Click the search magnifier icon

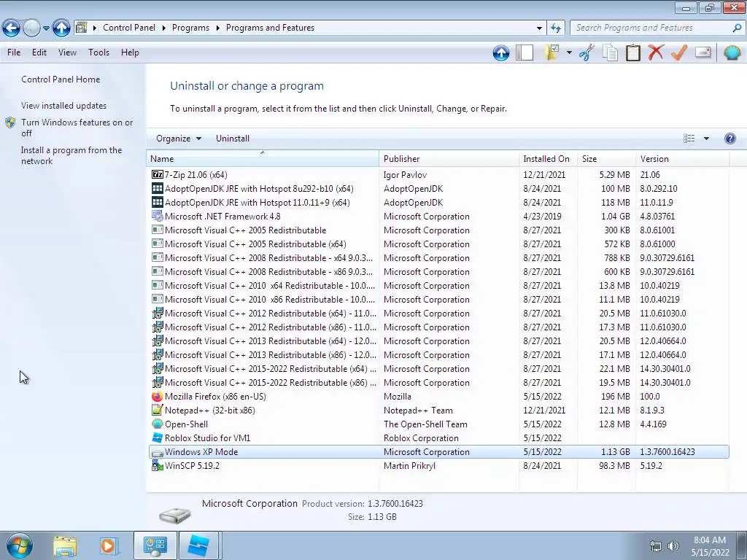tap(737, 28)
